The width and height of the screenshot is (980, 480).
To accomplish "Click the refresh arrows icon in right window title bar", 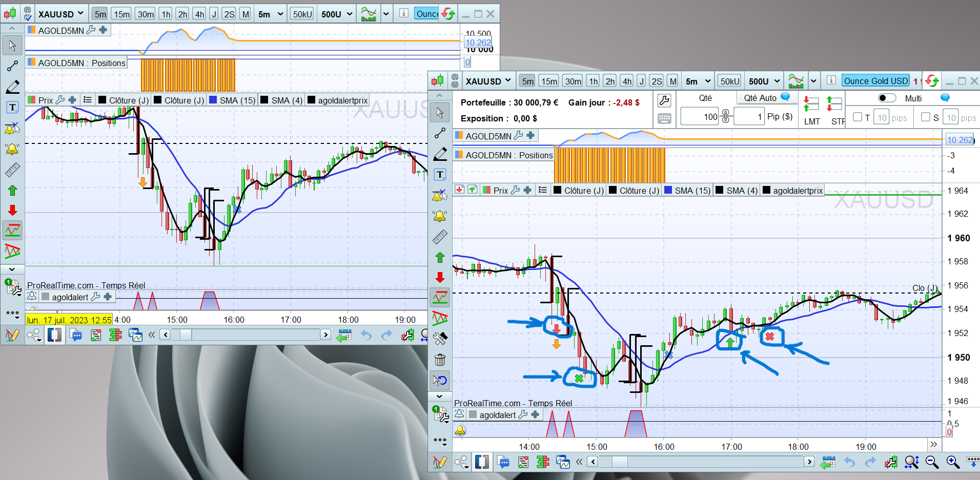I will click(x=932, y=81).
